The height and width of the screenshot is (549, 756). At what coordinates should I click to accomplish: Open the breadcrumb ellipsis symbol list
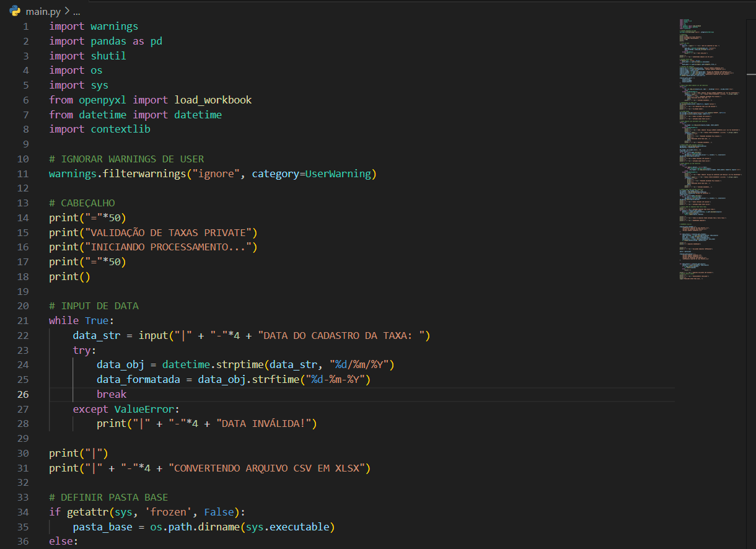[x=77, y=11]
